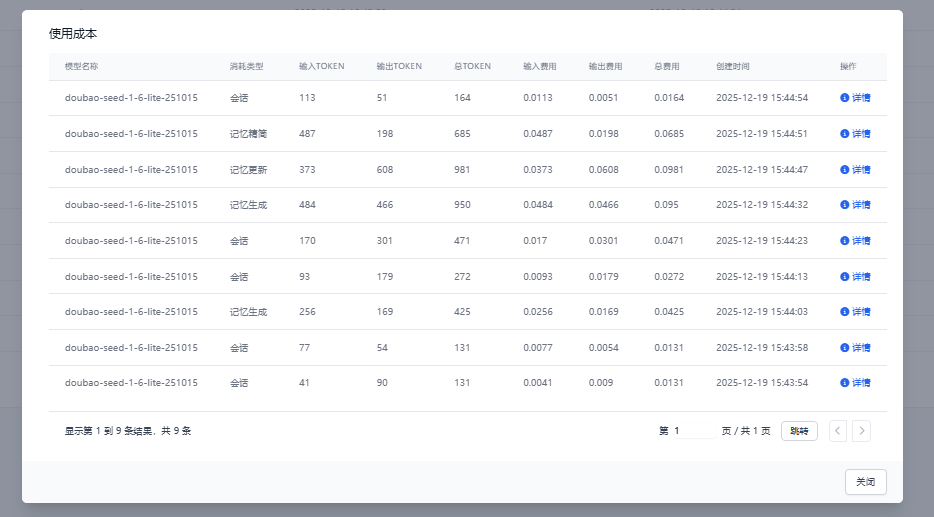The width and height of the screenshot is (934, 517).
Task: Open details for the 15:44:13 record
Action: tap(855, 276)
